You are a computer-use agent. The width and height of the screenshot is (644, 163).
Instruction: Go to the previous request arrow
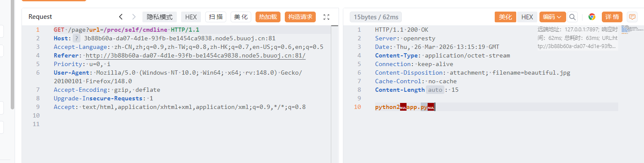[x=121, y=17]
